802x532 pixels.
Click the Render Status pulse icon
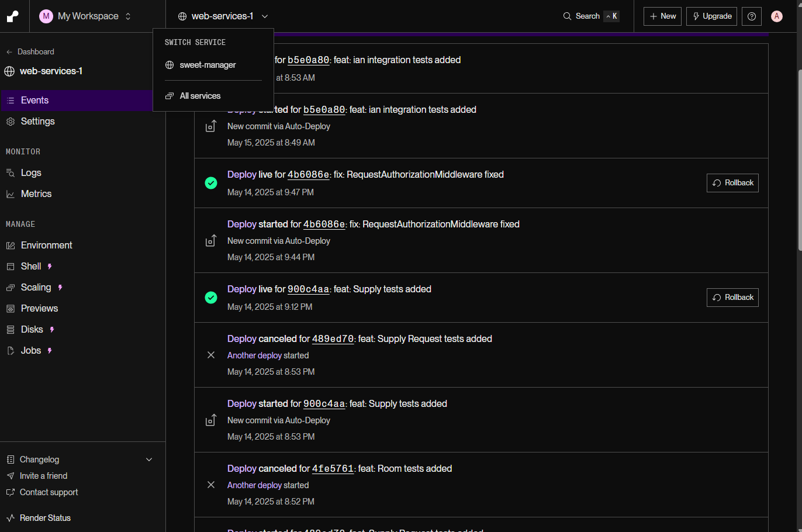11,518
